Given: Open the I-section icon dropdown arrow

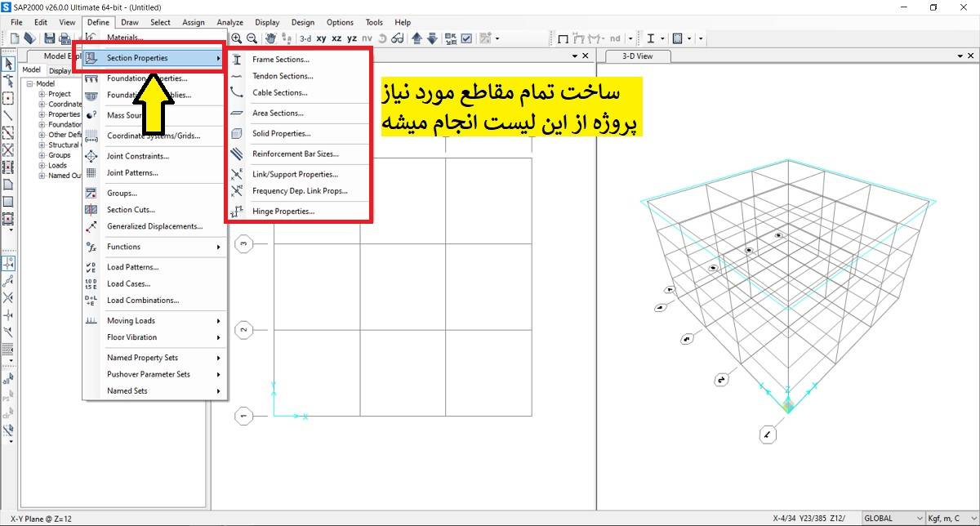Looking at the screenshot, I should 662,38.
